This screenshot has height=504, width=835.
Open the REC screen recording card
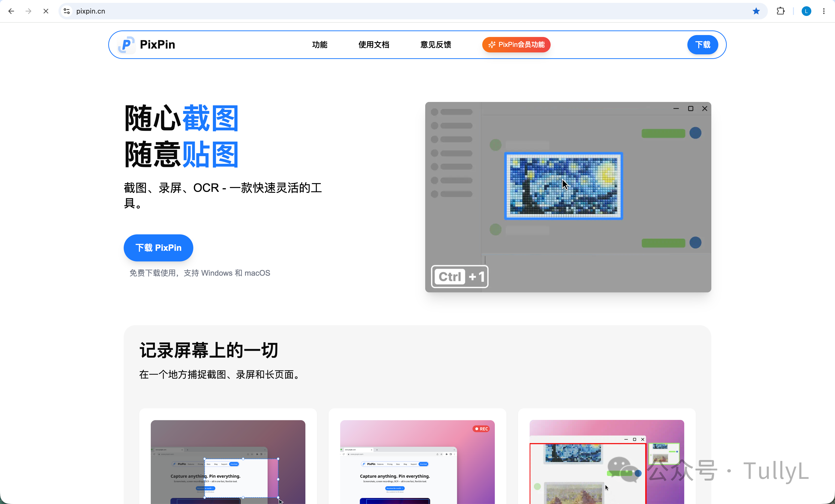417,456
